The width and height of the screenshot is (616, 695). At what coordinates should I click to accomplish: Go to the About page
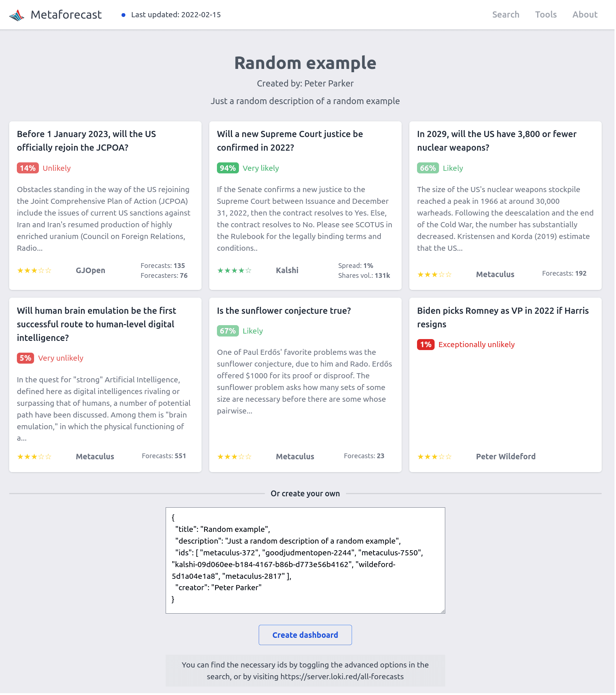585,15
